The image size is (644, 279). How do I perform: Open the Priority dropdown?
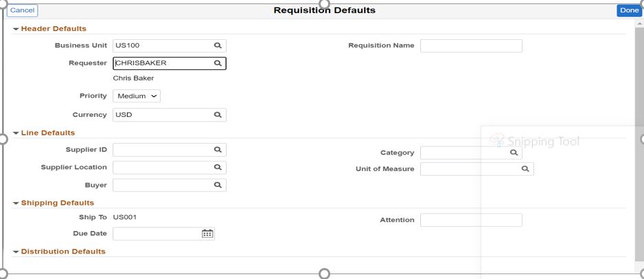(x=137, y=96)
